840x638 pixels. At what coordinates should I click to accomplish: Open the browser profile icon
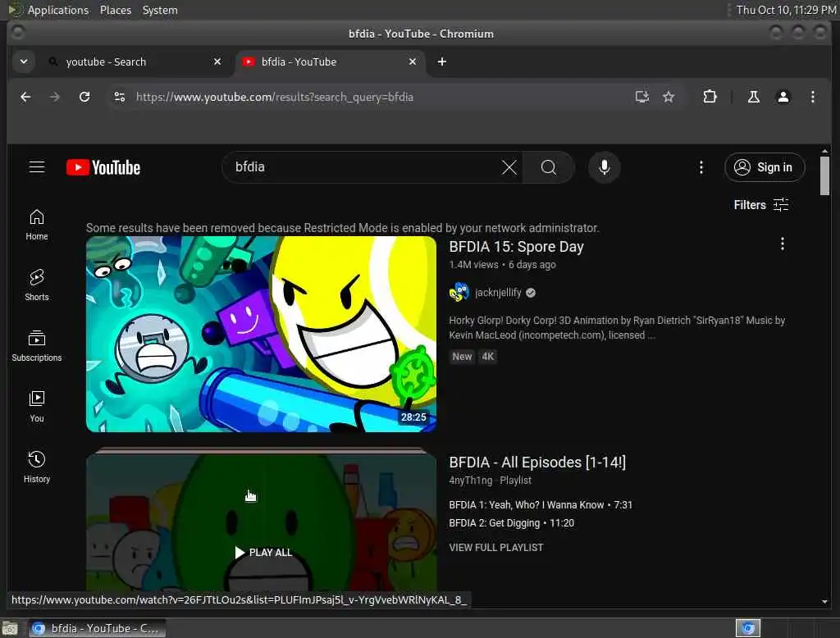(x=783, y=97)
